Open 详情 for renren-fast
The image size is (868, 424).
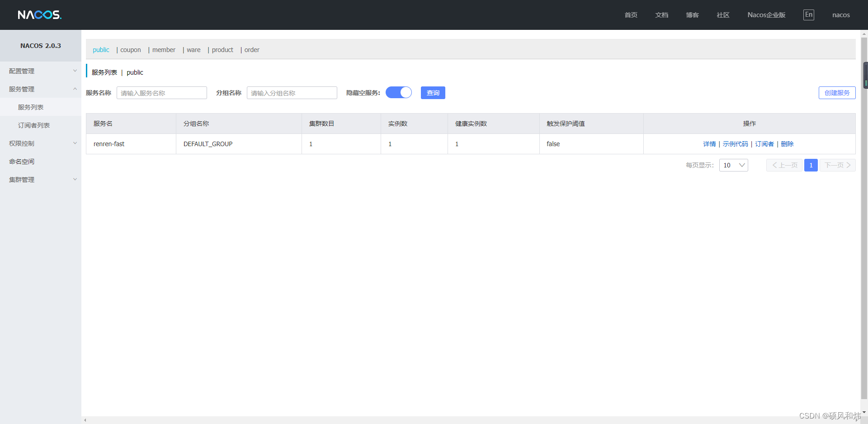tap(709, 144)
